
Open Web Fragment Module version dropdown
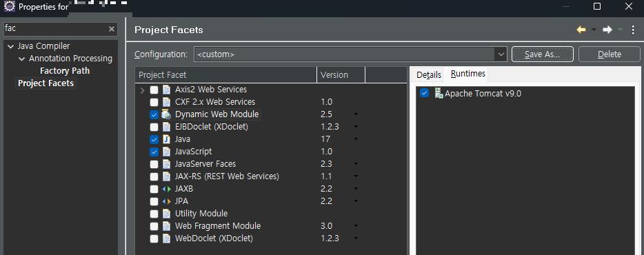[x=356, y=226]
